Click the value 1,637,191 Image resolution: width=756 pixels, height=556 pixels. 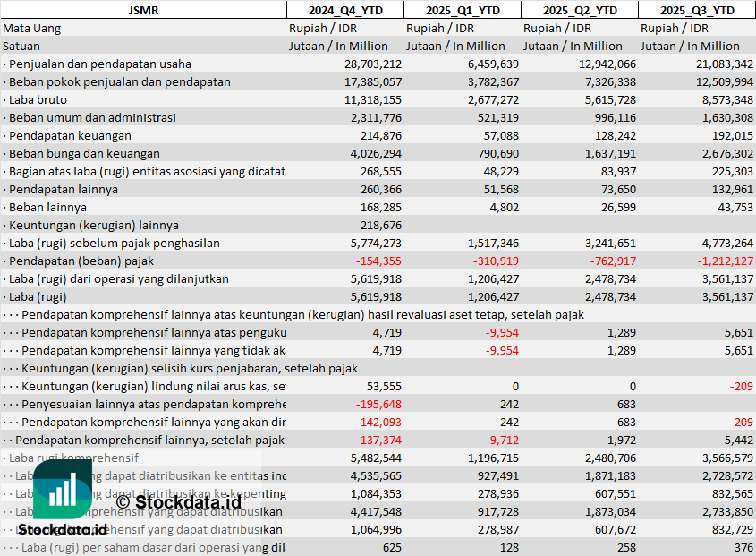pos(610,153)
